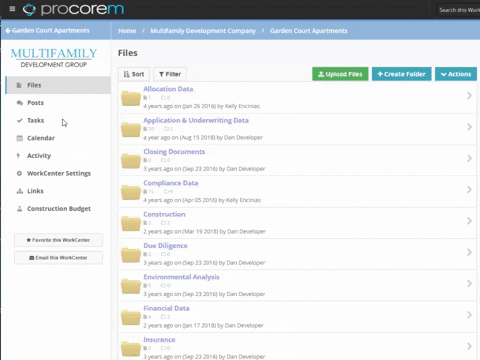The width and height of the screenshot is (480, 360).
Task: Select Files in the sidebar menu
Action: click(x=58, y=85)
